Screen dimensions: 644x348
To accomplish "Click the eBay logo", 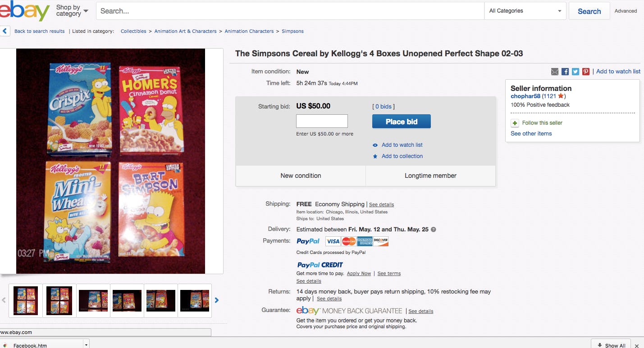I will [x=25, y=11].
